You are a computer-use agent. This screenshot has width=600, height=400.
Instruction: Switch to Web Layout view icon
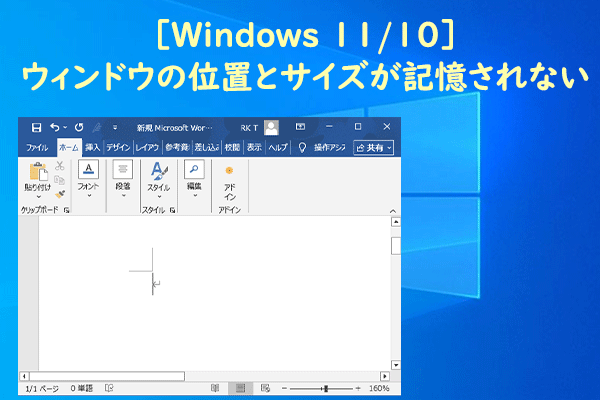coord(265,389)
